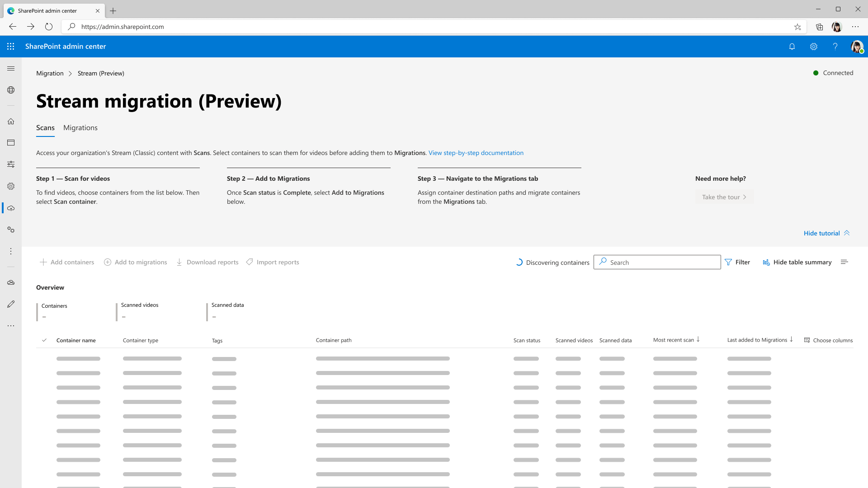Select the Scans tab
The height and width of the screenshot is (488, 868).
(45, 127)
